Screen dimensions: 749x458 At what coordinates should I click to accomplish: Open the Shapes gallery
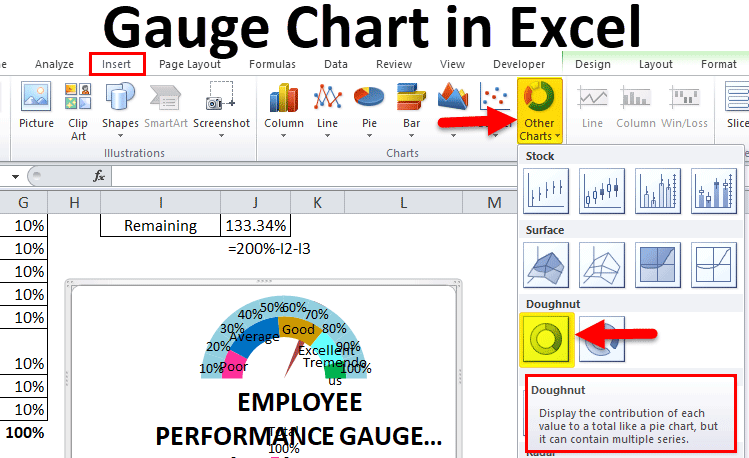pyautogui.click(x=120, y=111)
